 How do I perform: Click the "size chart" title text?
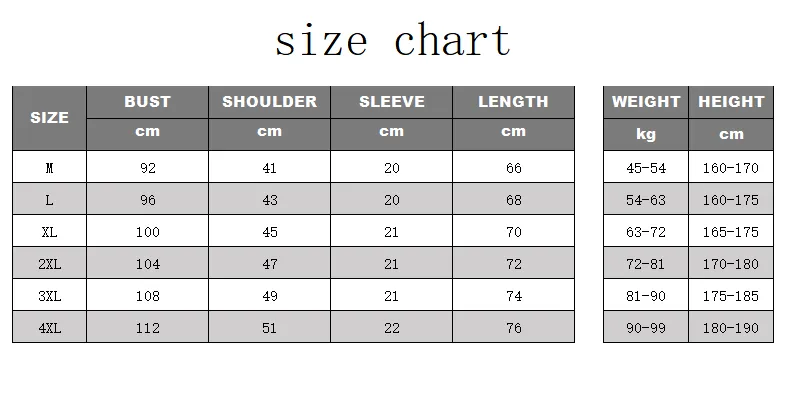pyautogui.click(x=393, y=41)
